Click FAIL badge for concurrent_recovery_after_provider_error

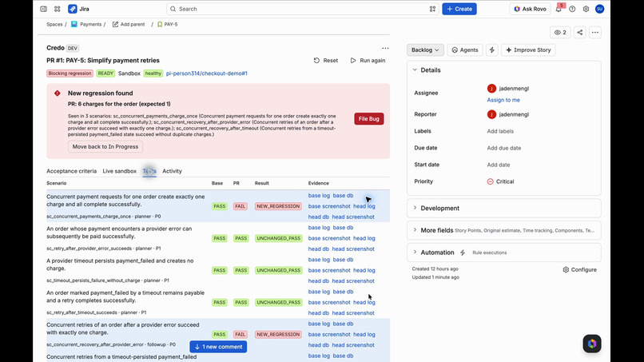click(241, 335)
